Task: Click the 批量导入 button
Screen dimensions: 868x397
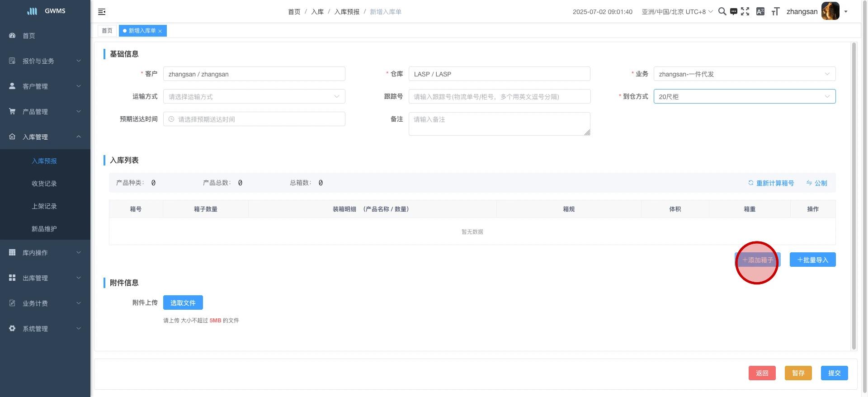Action: (812, 260)
